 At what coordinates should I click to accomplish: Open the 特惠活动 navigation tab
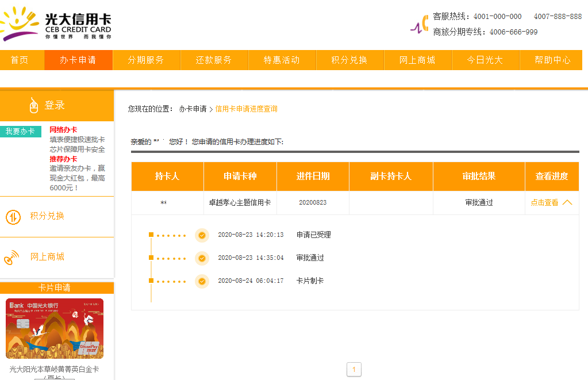tap(282, 60)
